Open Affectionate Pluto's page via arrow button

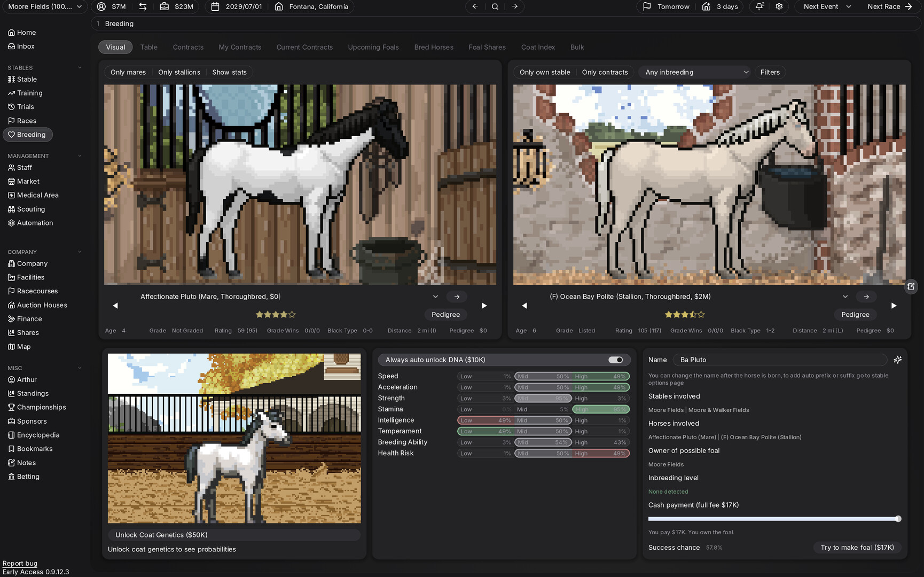click(457, 297)
